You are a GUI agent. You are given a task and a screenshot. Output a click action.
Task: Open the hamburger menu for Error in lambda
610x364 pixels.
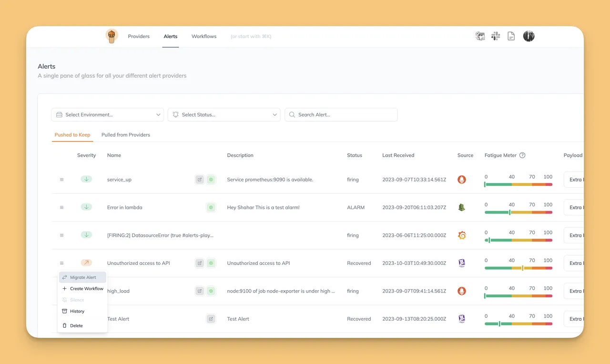(61, 207)
